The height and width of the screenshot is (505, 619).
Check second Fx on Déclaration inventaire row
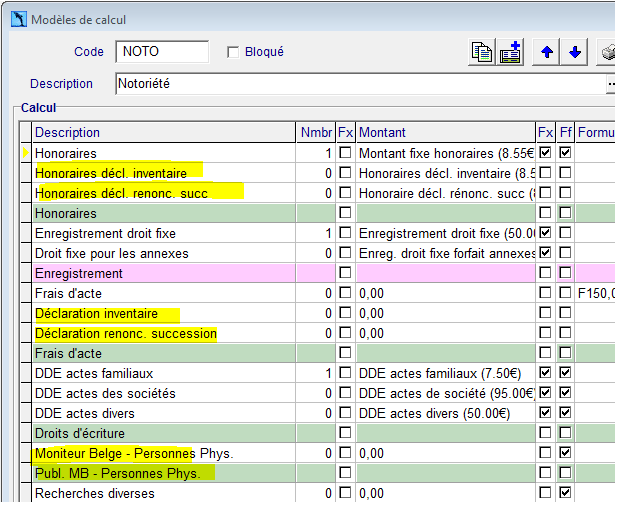545,313
